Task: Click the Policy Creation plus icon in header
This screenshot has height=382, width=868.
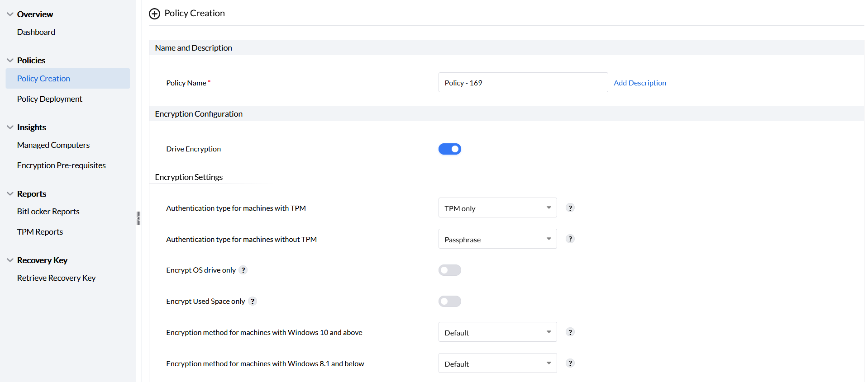Action: 154,14
